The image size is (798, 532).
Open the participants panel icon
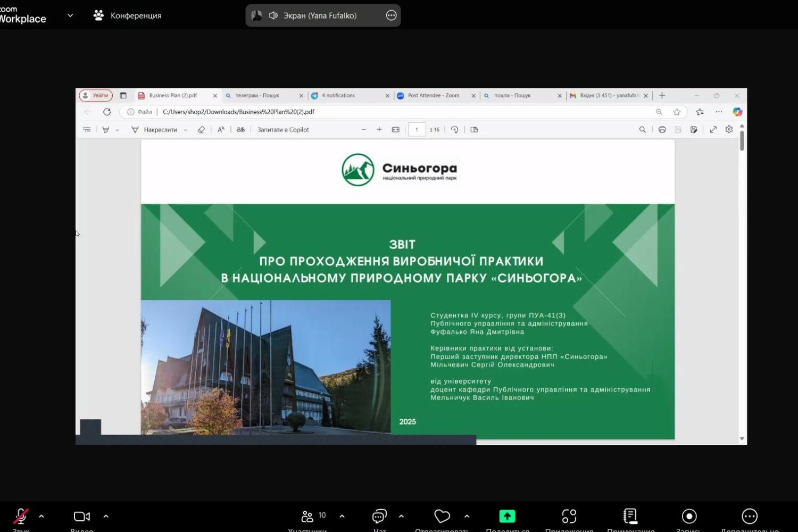coord(307,517)
